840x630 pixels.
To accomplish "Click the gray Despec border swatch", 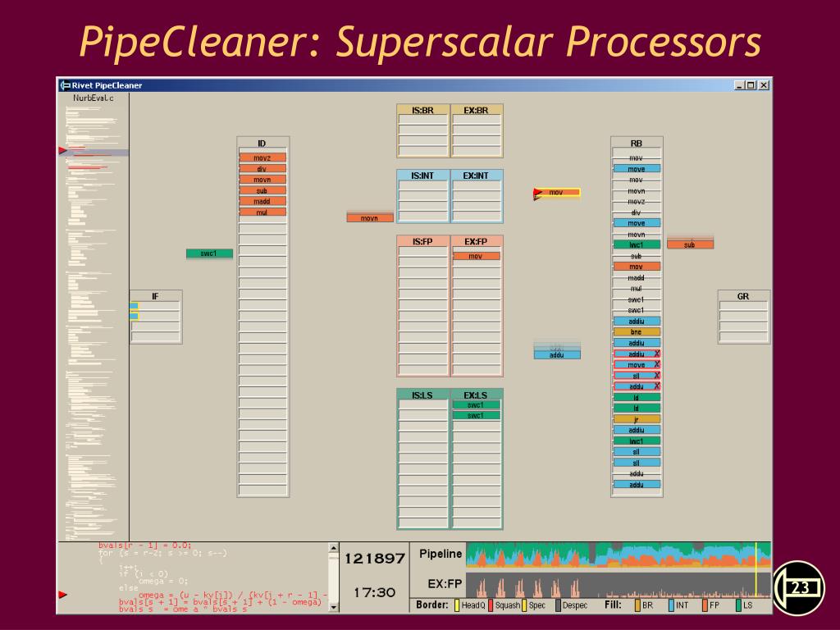I will tap(558, 605).
